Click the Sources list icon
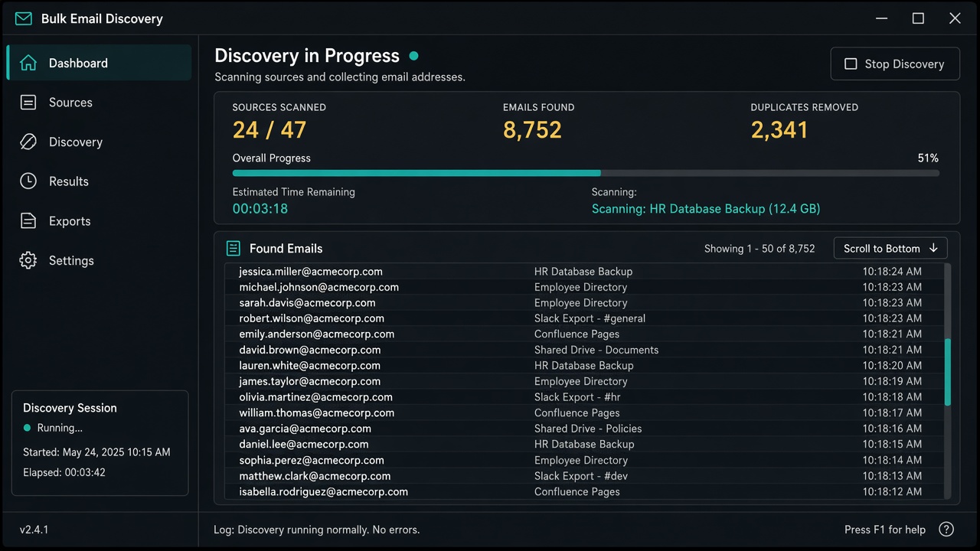Screen dimensions: 980x551 pyautogui.click(x=28, y=103)
